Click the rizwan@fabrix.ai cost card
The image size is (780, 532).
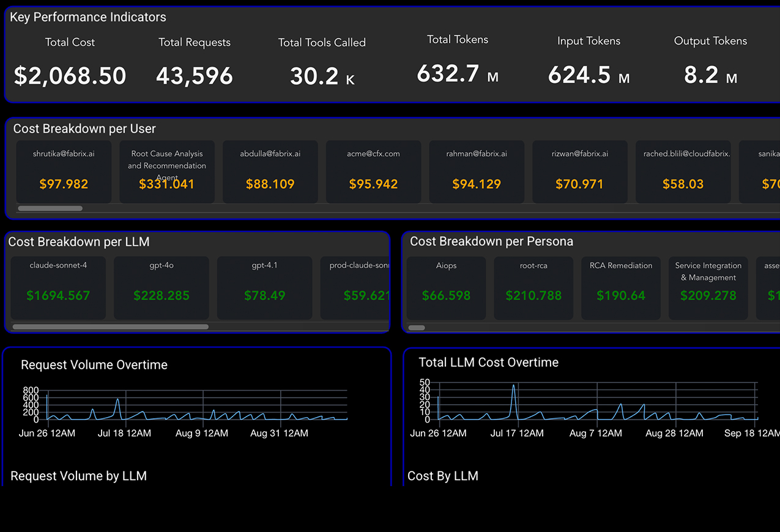point(580,172)
